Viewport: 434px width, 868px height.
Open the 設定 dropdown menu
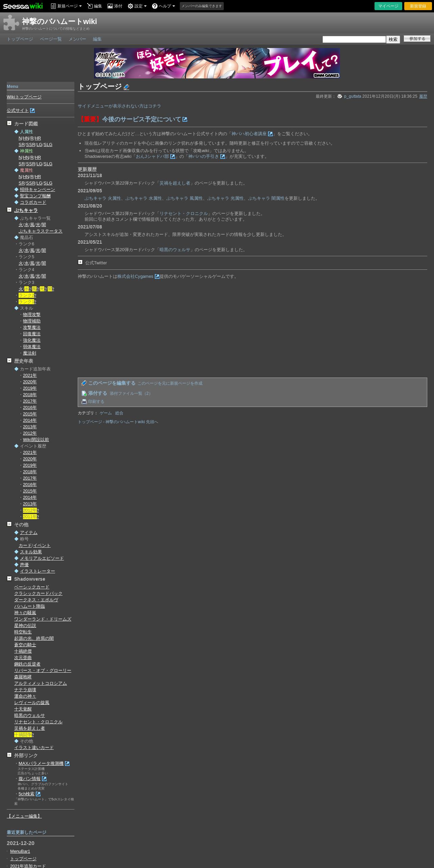tap(137, 6)
